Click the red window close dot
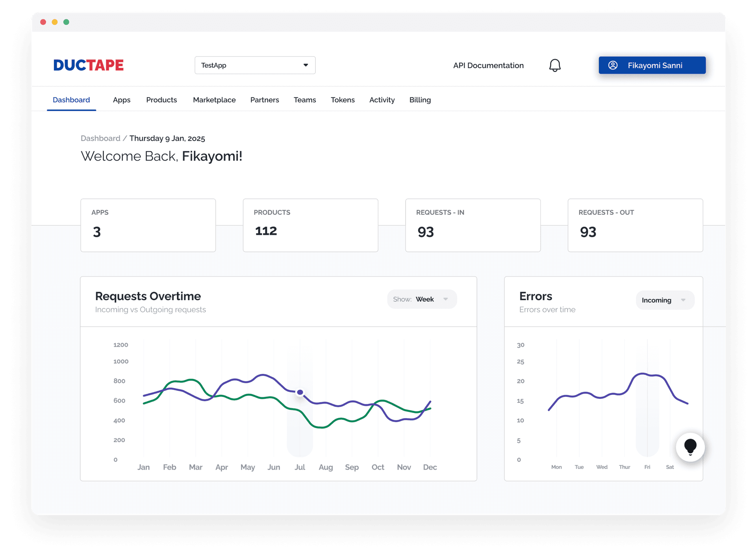Image resolution: width=756 pixels, height=556 pixels. pyautogui.click(x=43, y=22)
